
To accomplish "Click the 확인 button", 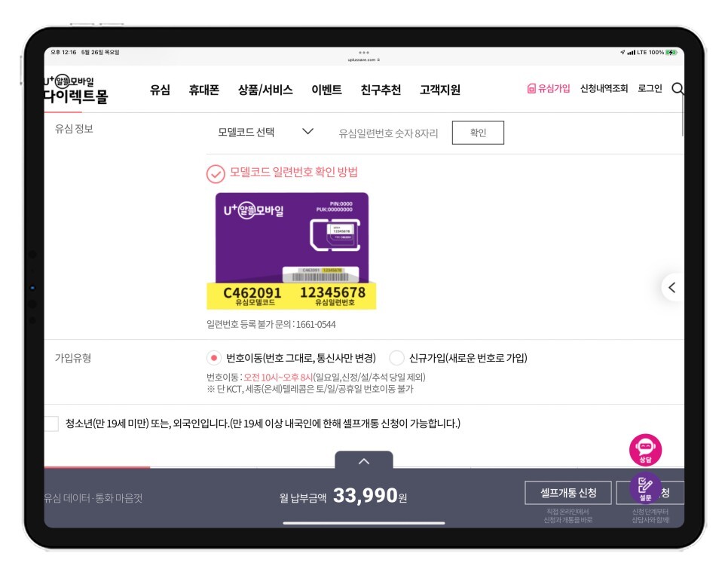I will (x=478, y=133).
